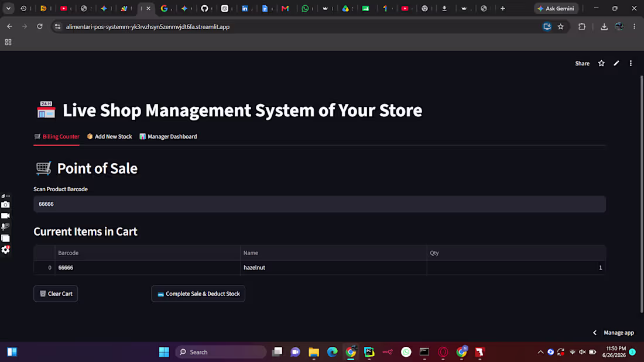Favorite the app with the star icon
This screenshot has width=644, height=362.
[x=601, y=63]
